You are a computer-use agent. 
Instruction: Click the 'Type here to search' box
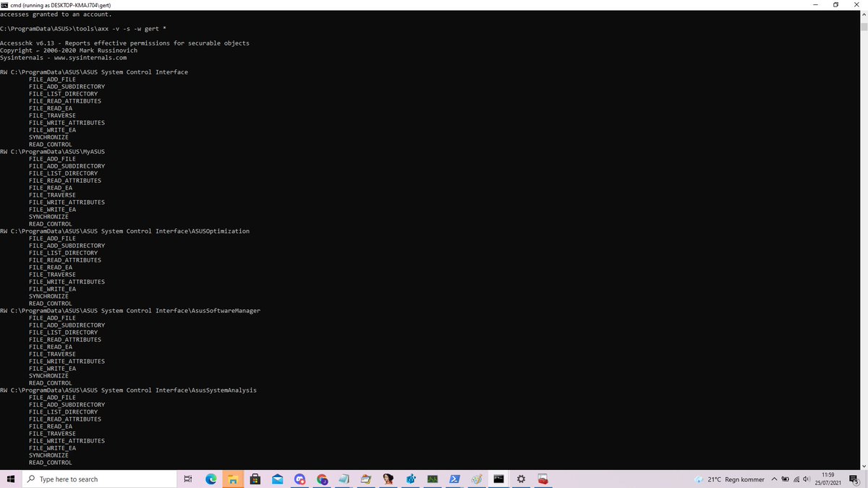point(99,479)
